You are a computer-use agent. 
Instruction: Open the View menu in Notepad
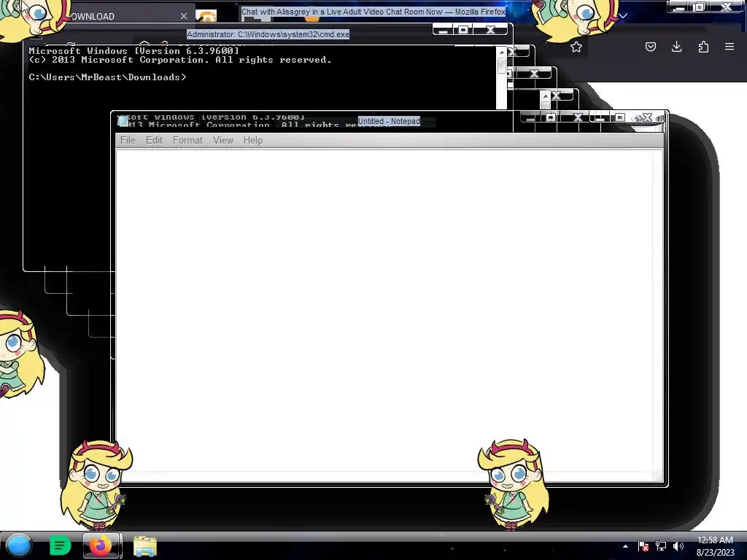(223, 140)
